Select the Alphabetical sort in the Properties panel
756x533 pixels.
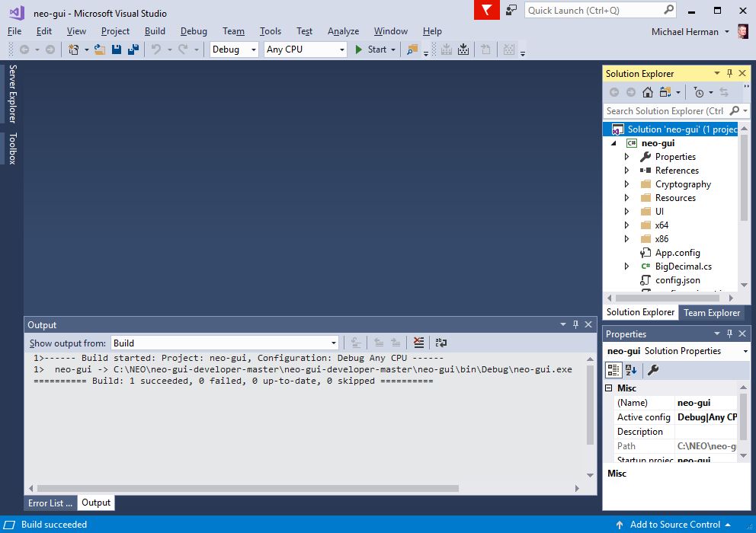(x=631, y=369)
